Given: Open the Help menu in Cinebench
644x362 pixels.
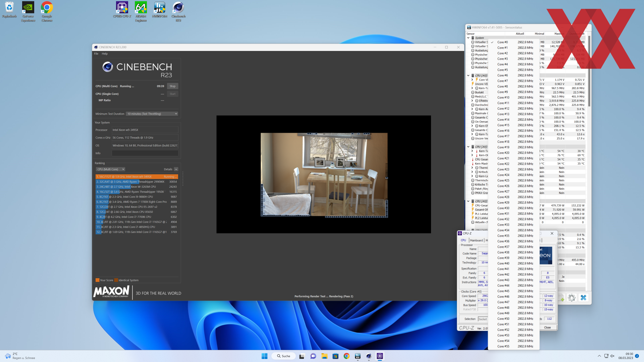Looking at the screenshot, I should click(105, 54).
